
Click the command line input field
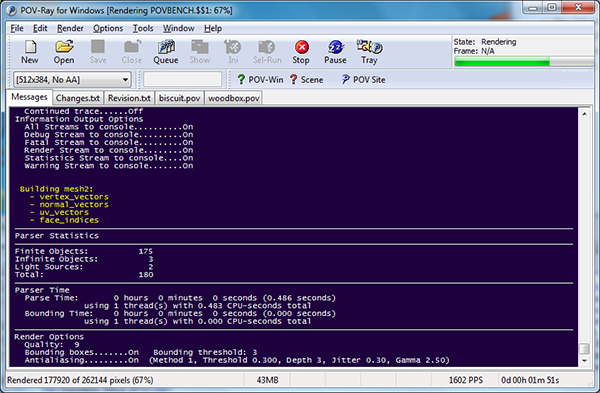point(183,79)
